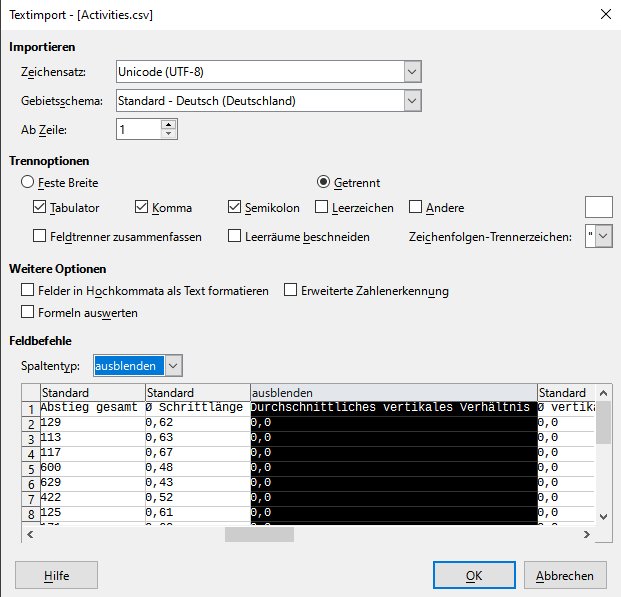Image resolution: width=621 pixels, height=597 pixels.
Task: Decrease the Ab Zeile spinner value
Action: [x=168, y=134]
